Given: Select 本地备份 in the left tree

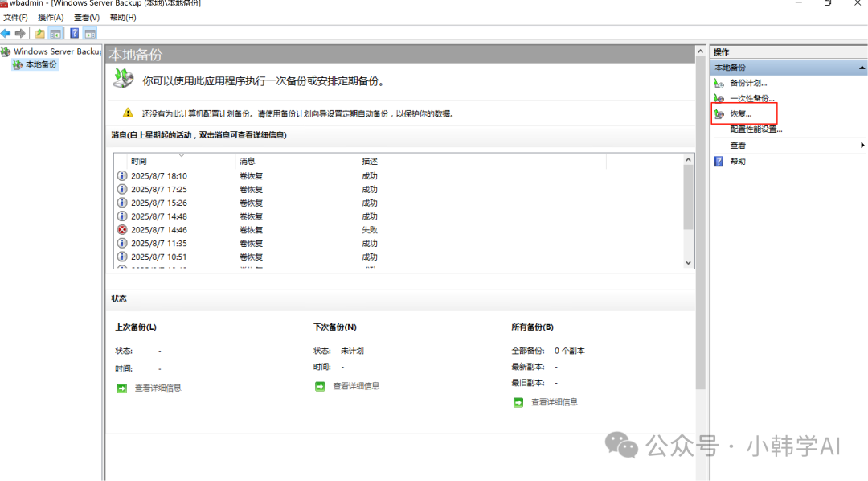Looking at the screenshot, I should click(41, 64).
